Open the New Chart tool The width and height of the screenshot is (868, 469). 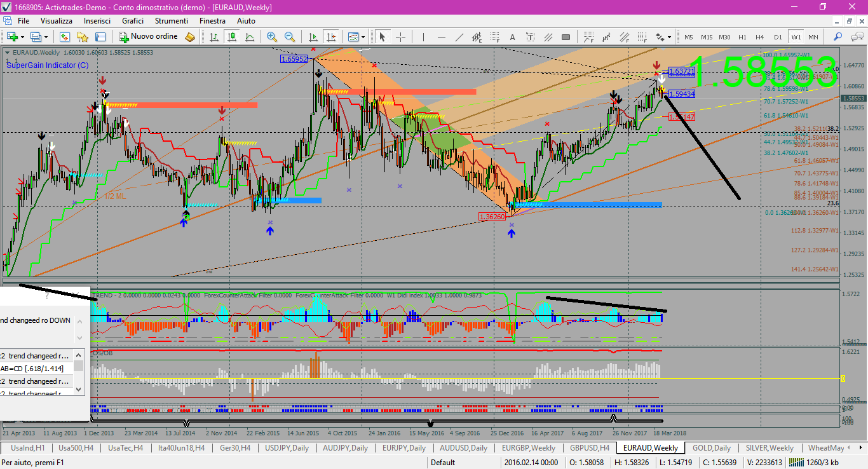pyautogui.click(x=12, y=37)
